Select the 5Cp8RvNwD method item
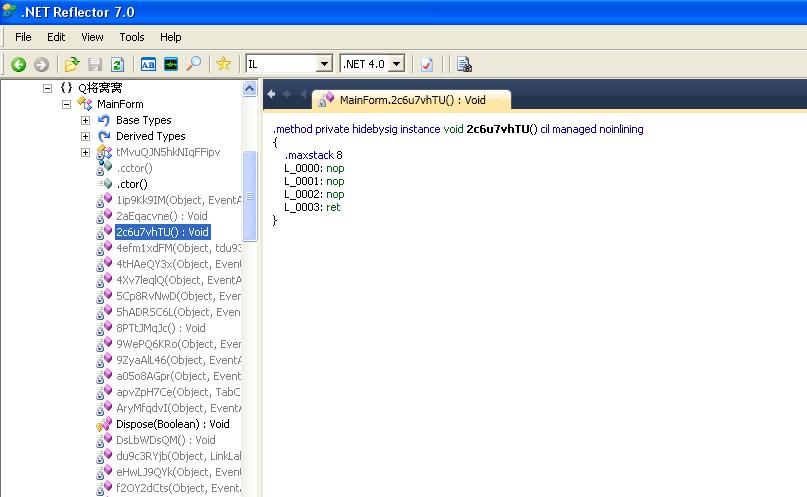Screen dimensions: 807x497 178,296
